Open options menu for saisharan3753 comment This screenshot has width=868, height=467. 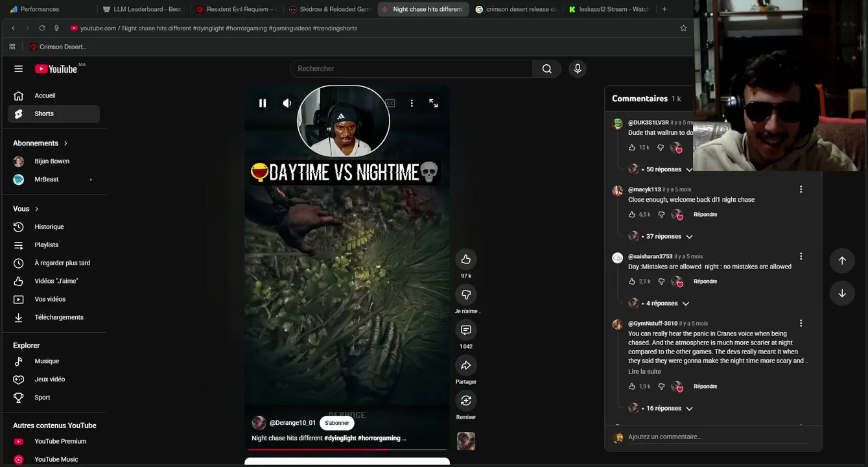point(801,256)
